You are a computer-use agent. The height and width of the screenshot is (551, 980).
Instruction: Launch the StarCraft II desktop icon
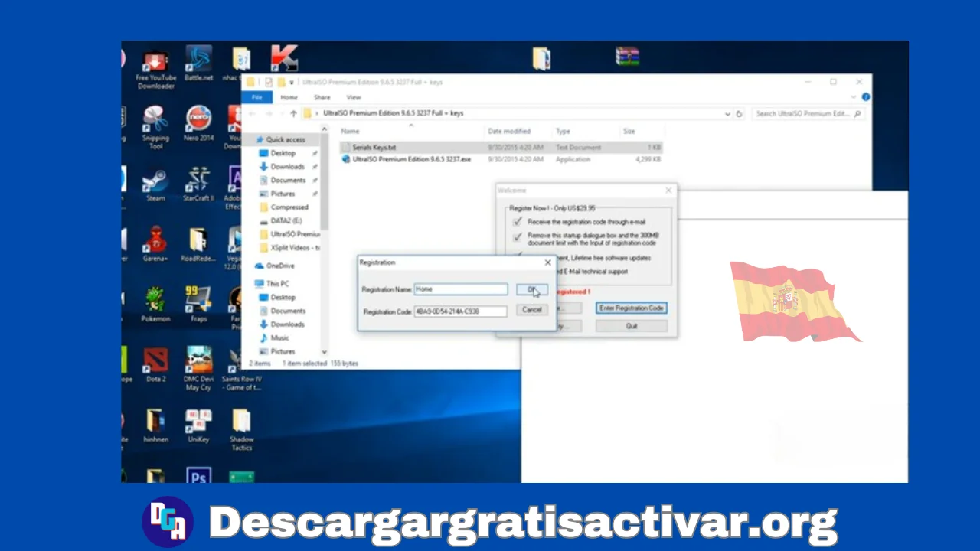point(198,184)
